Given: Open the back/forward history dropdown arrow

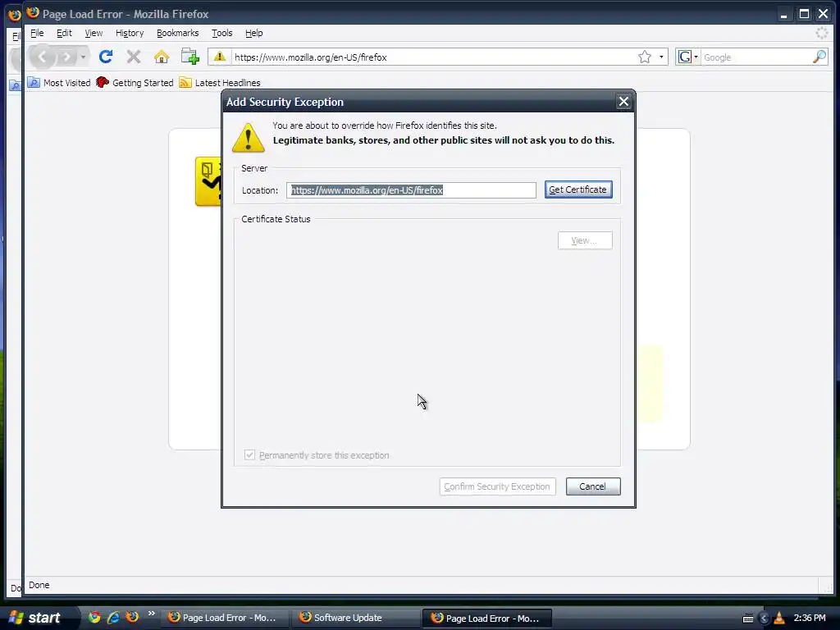Looking at the screenshot, I should [x=83, y=57].
